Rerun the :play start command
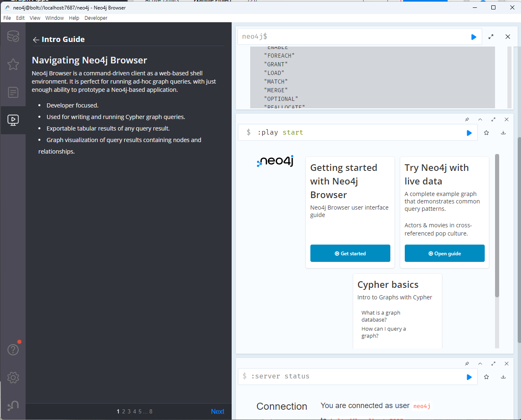Viewport: 521px width, 420px height. (469, 133)
